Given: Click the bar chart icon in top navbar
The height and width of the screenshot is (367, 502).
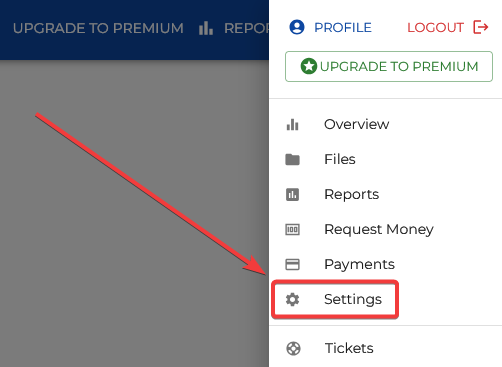Looking at the screenshot, I should [206, 28].
